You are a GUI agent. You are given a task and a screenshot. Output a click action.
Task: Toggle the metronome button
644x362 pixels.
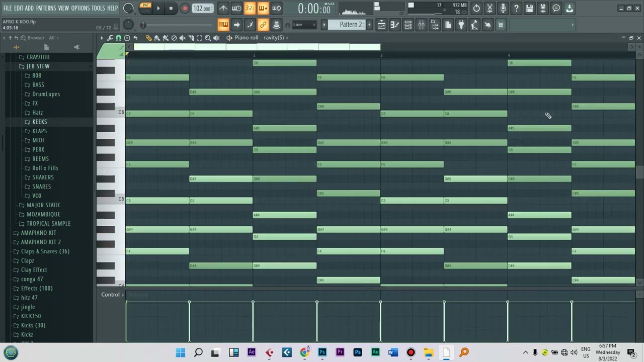tap(223, 8)
